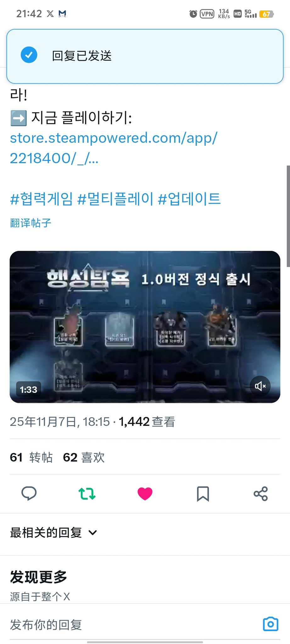
Task: Open the store.steampowered.com link
Action: (x=114, y=148)
